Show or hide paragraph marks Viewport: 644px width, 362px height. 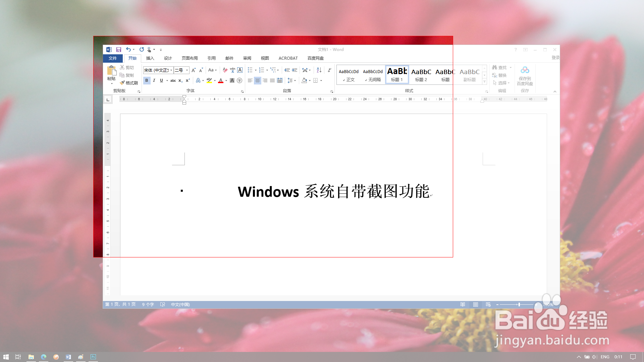point(329,70)
